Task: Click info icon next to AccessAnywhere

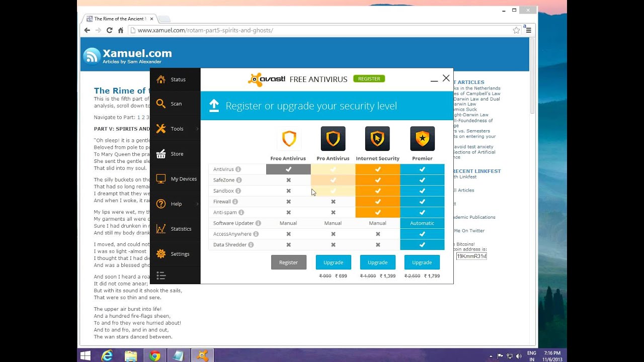Action: (256, 234)
